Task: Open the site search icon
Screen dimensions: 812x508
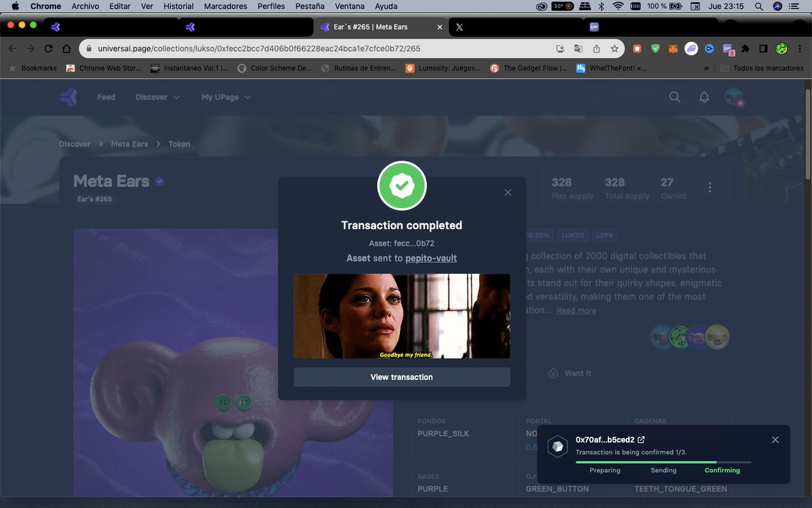Action: (x=675, y=97)
